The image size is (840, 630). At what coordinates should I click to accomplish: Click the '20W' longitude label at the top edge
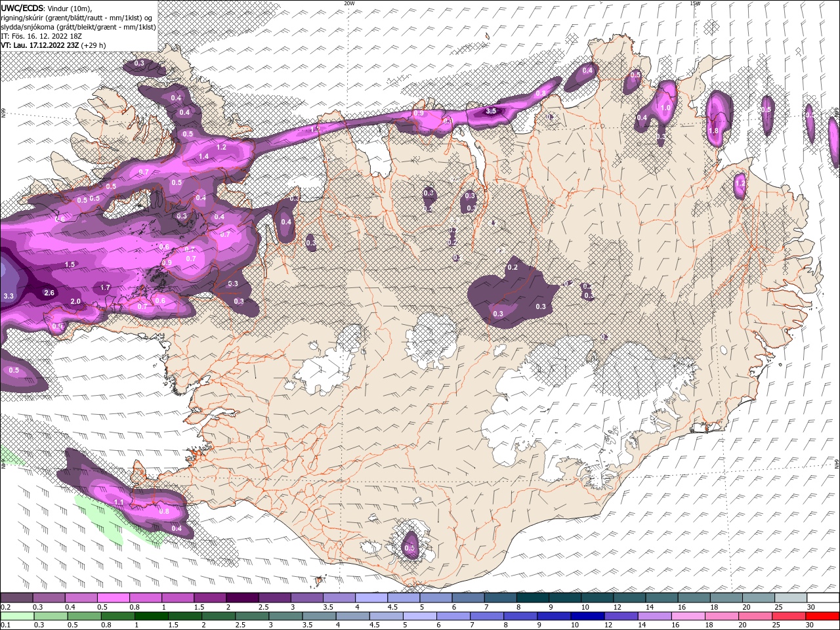[x=349, y=3]
